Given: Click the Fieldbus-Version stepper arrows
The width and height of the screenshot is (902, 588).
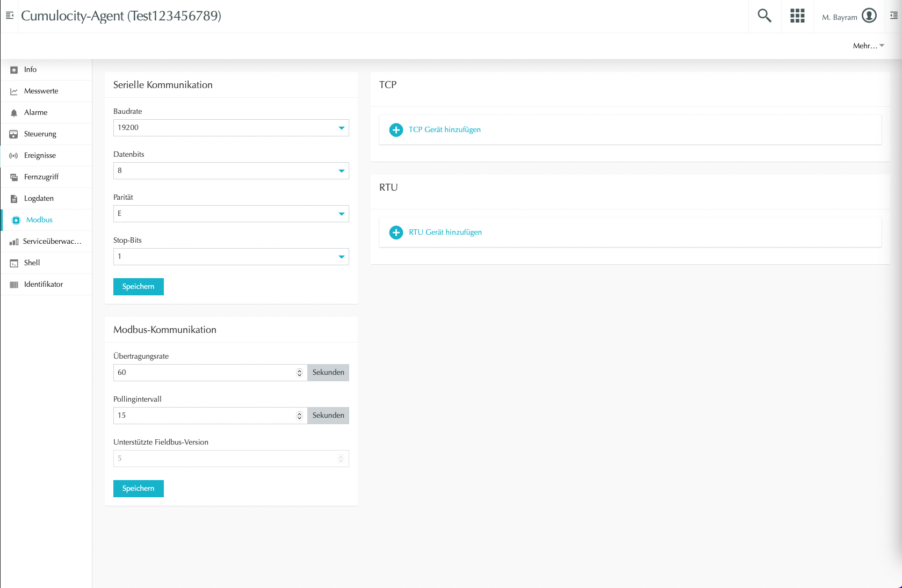Looking at the screenshot, I should click(x=341, y=459).
